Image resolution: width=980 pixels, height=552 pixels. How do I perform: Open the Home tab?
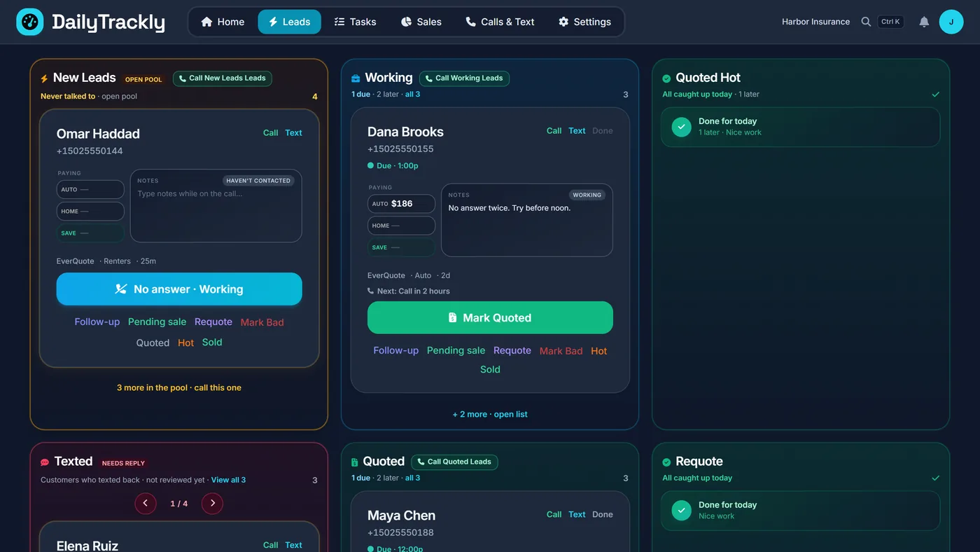pyautogui.click(x=223, y=22)
